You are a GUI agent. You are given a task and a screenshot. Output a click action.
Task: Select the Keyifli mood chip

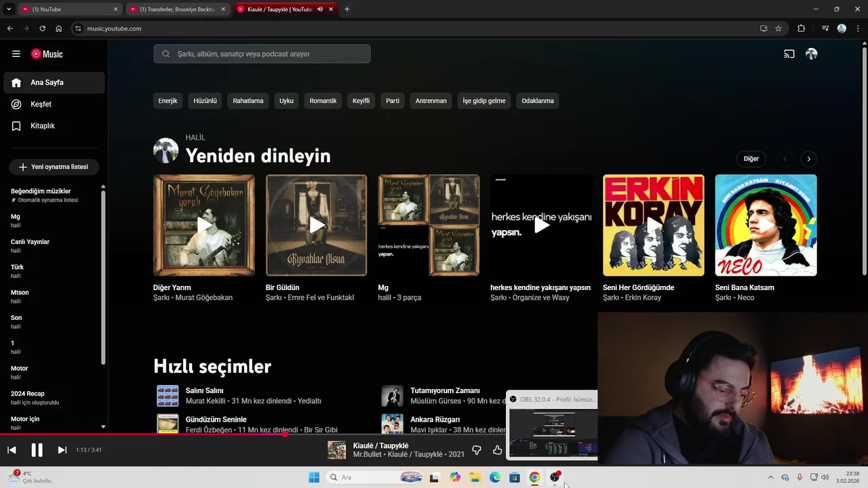pyautogui.click(x=361, y=101)
